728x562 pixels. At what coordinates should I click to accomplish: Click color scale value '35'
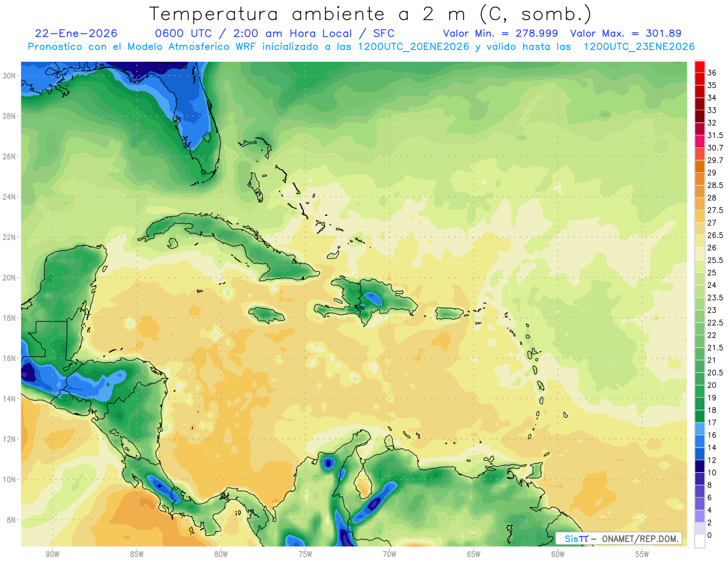pyautogui.click(x=712, y=85)
